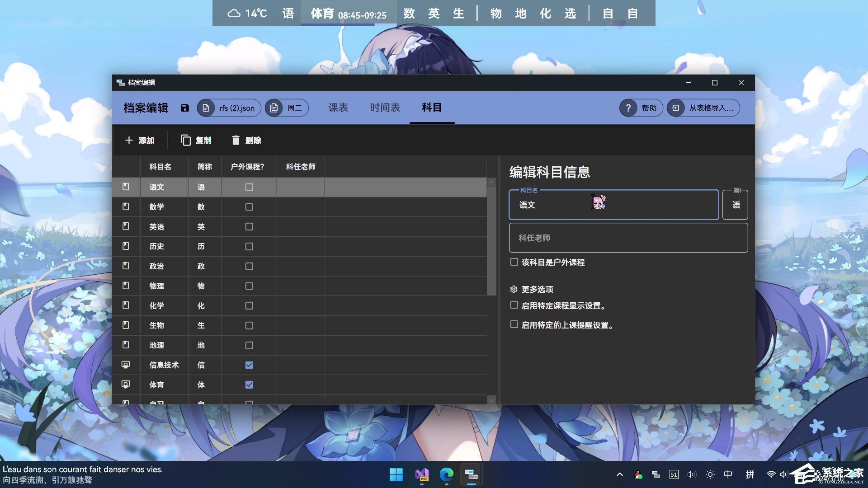Enable 启用特定的上课提醒设置 checkbox
868x488 pixels.
(x=514, y=324)
